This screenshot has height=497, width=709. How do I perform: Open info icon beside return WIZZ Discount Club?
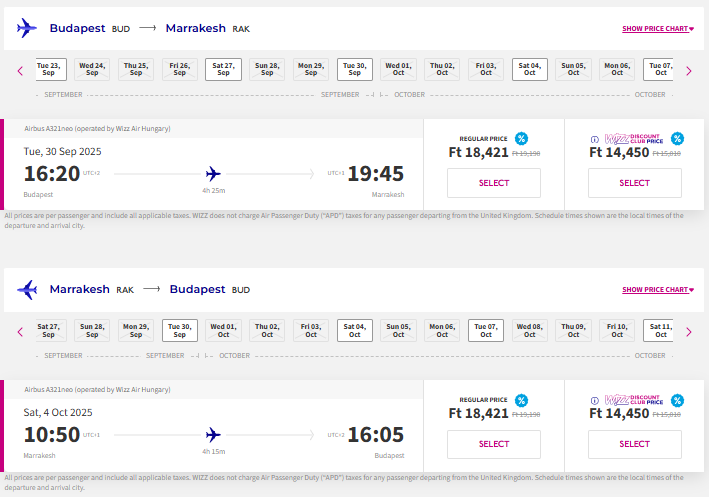(595, 401)
